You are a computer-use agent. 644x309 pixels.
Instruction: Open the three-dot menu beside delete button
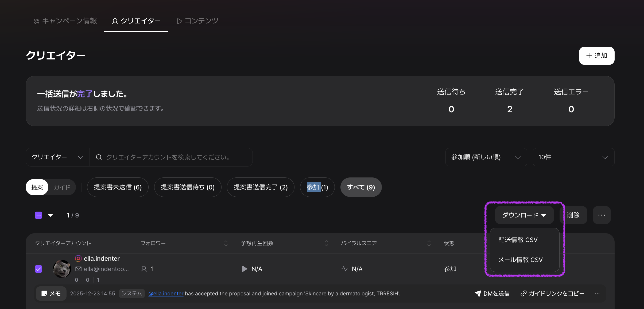[x=602, y=215]
